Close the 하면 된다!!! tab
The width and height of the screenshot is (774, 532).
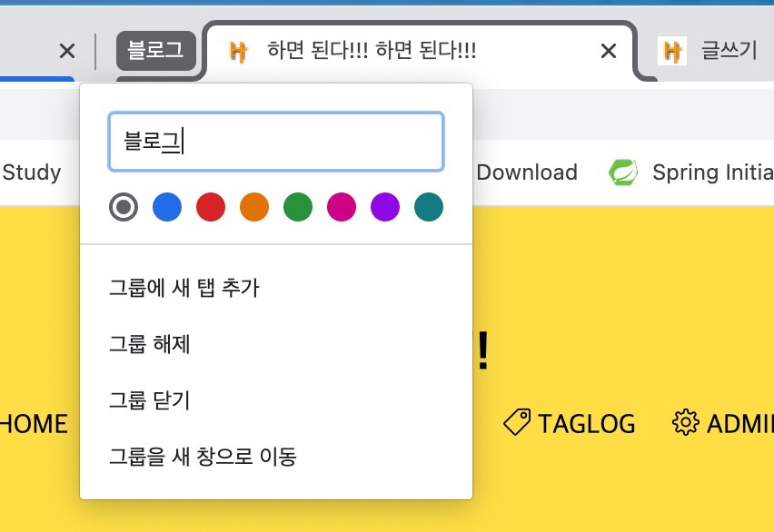point(608,51)
